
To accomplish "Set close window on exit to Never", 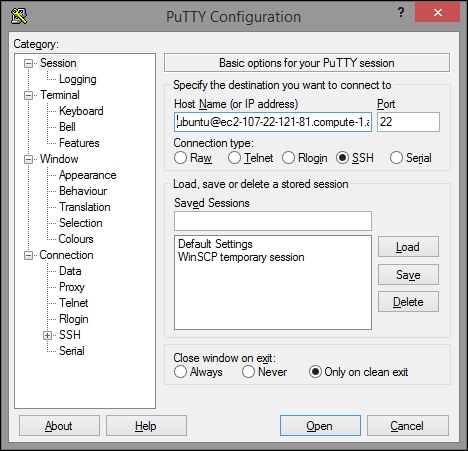I will pyautogui.click(x=248, y=372).
